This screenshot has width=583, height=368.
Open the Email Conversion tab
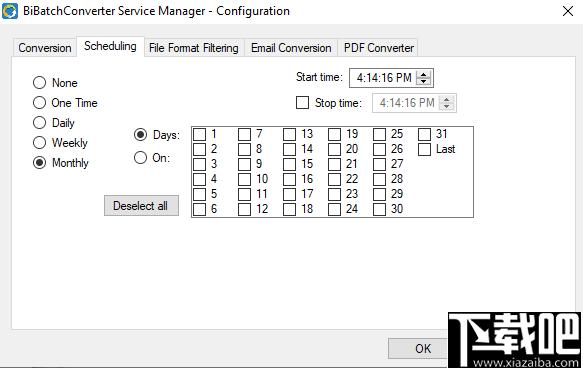tap(291, 48)
